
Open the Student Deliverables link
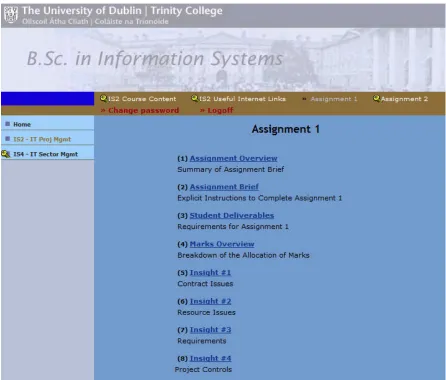[x=232, y=216]
